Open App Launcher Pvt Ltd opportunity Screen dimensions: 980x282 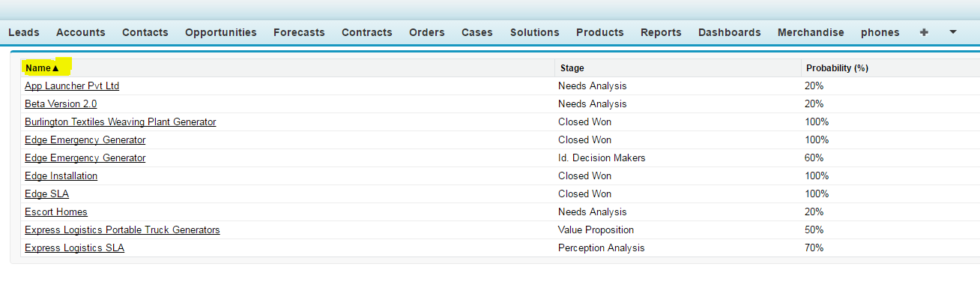72,86
